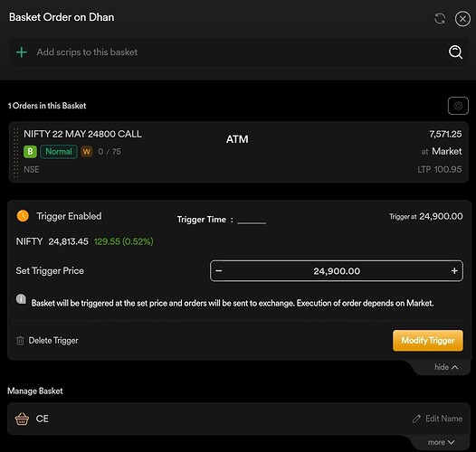
Task: Click the orange W badge
Action: (x=87, y=152)
